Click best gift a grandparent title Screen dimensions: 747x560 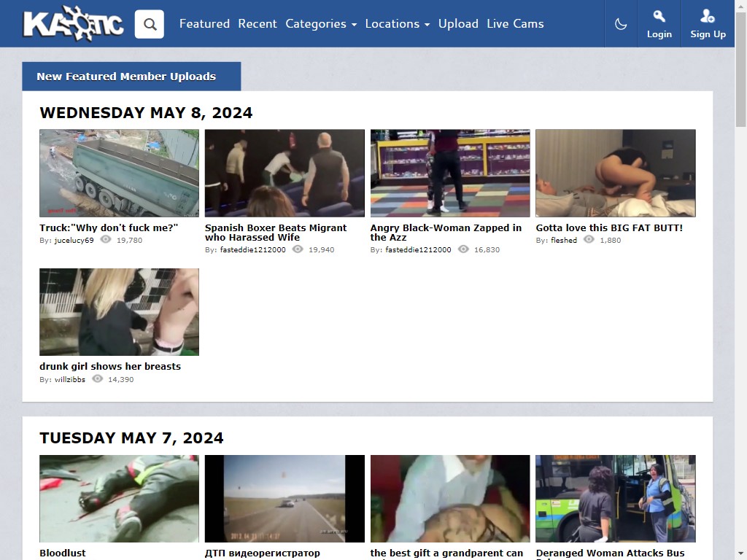click(x=446, y=554)
